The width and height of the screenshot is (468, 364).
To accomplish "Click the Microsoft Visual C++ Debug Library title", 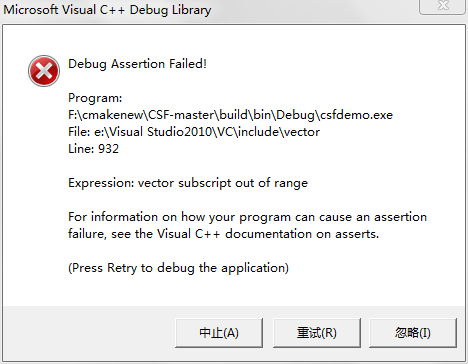I will [x=107, y=10].
